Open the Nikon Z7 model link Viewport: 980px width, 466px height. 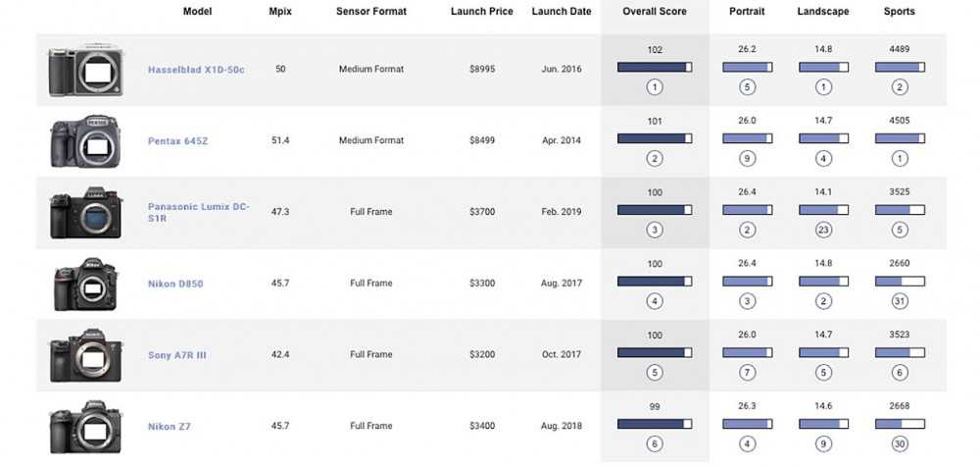click(x=169, y=426)
